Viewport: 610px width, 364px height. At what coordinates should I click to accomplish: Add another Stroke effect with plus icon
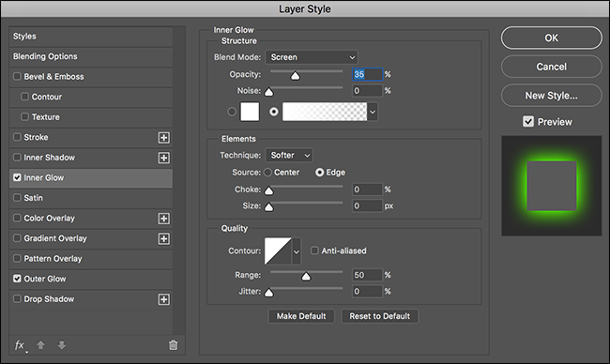(164, 138)
